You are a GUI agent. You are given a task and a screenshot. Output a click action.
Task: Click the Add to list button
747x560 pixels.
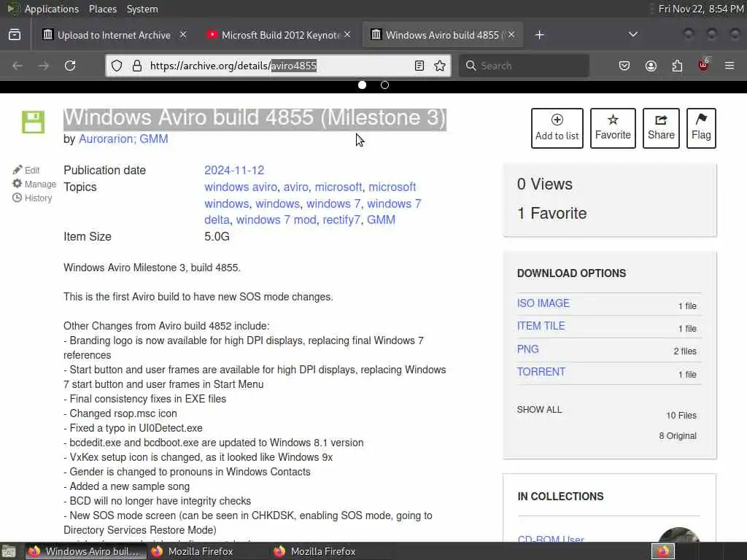coord(557,128)
